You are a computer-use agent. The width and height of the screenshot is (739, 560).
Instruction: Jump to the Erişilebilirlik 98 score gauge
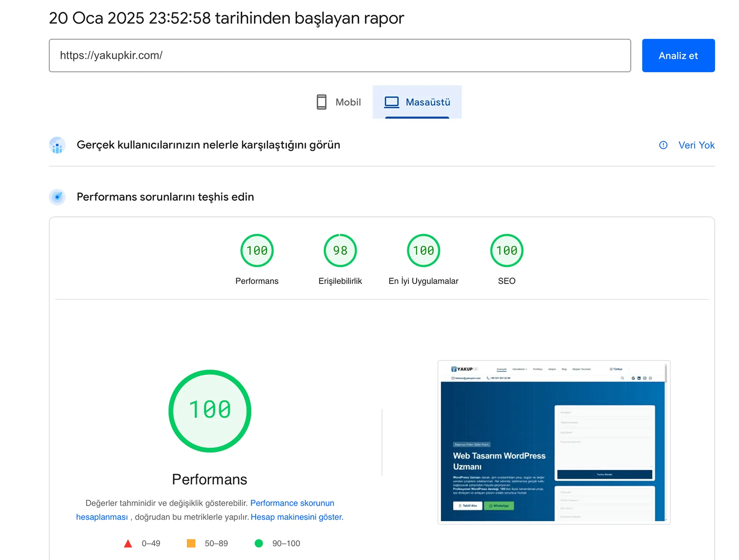coord(340,251)
